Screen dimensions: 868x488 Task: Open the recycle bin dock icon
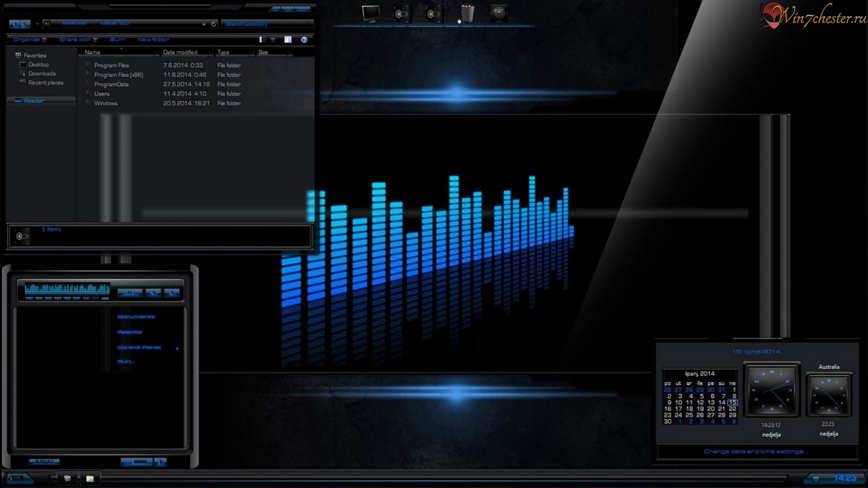(467, 13)
